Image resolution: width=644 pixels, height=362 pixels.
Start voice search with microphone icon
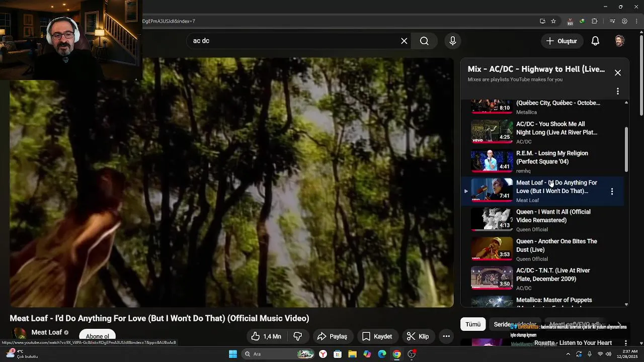tap(452, 41)
